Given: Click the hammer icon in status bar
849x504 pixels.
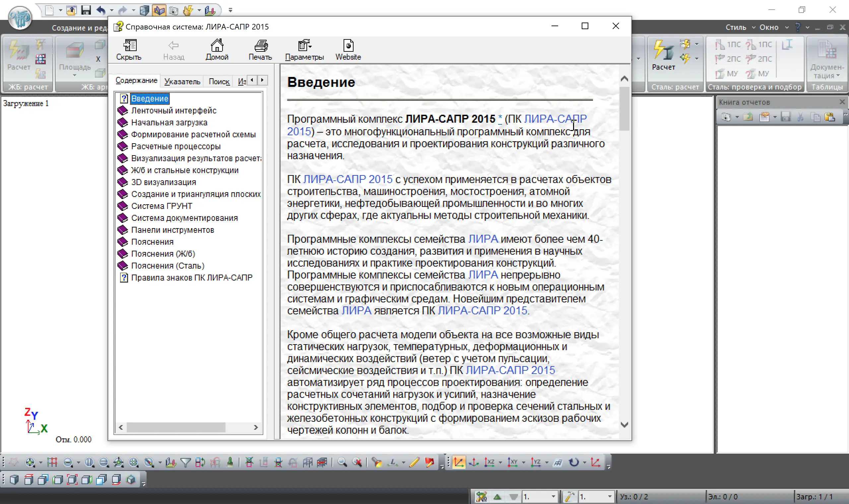Looking at the screenshot, I should click(569, 496).
